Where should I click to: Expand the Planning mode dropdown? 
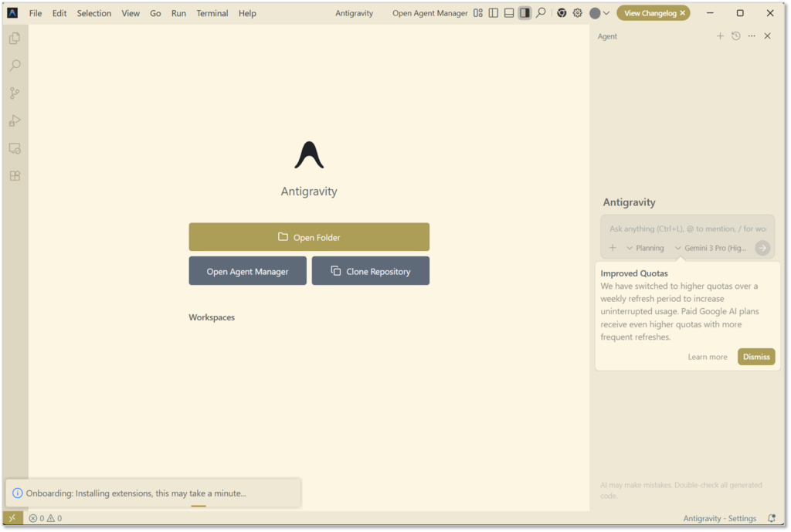point(645,248)
